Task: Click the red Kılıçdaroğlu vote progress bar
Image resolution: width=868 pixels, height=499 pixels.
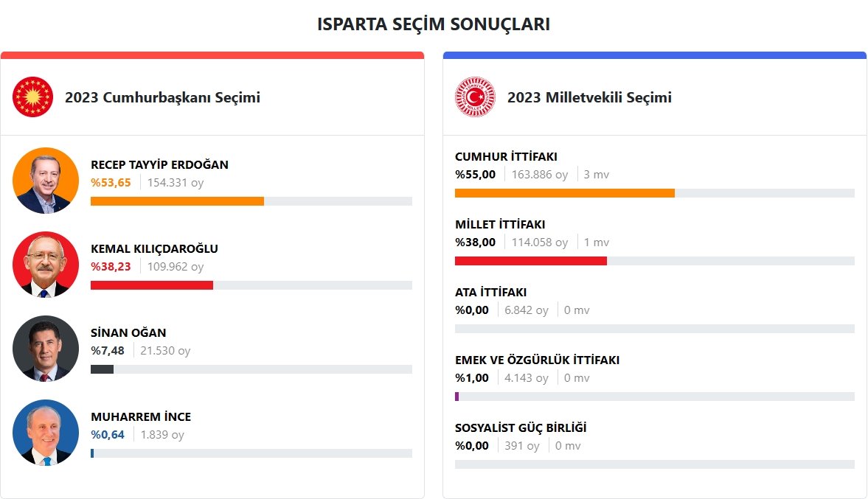Action: point(152,285)
